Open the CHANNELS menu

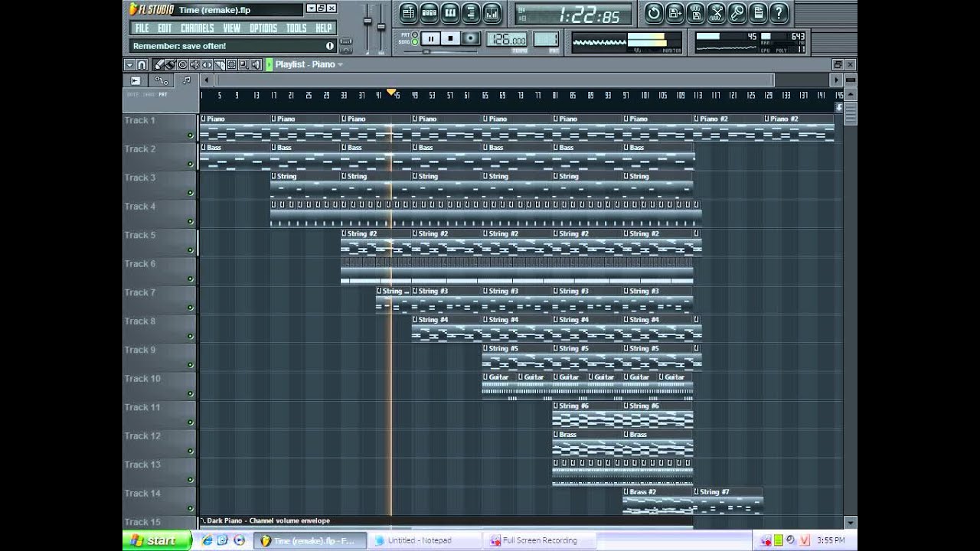click(198, 28)
